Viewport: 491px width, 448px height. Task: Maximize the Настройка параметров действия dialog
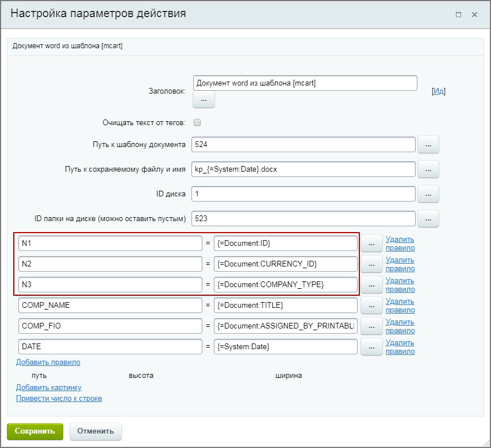(458, 15)
